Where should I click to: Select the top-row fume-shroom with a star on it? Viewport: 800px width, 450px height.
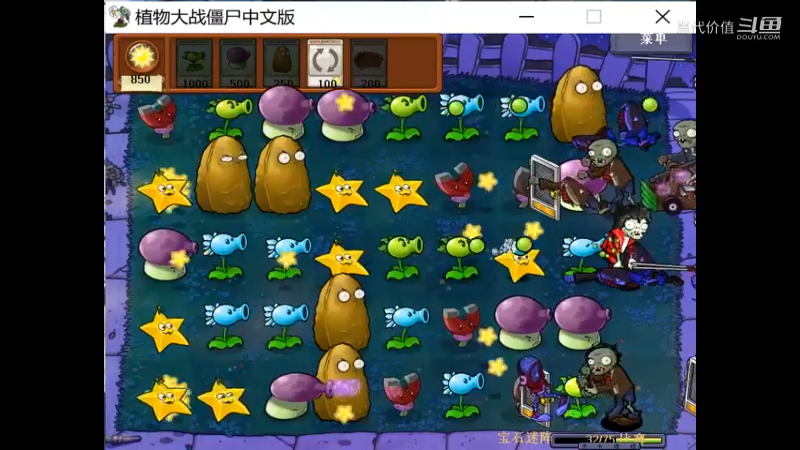(344, 115)
